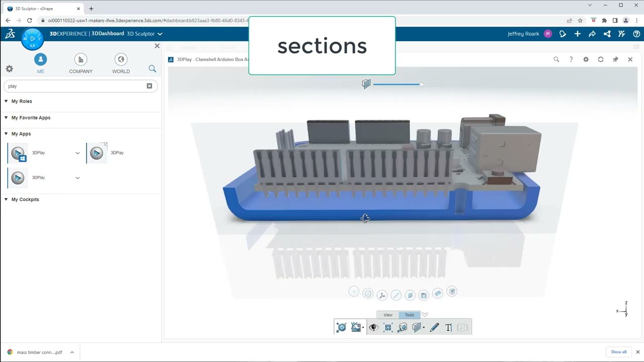This screenshot has width=644, height=362.
Task: Select the cube volume section option
Action: (452, 292)
